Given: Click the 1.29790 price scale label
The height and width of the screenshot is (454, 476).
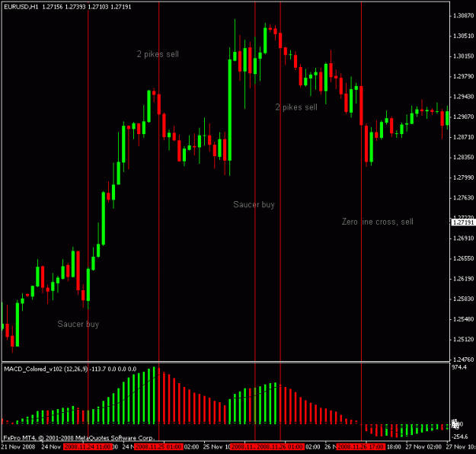Looking at the screenshot, I should [x=463, y=76].
